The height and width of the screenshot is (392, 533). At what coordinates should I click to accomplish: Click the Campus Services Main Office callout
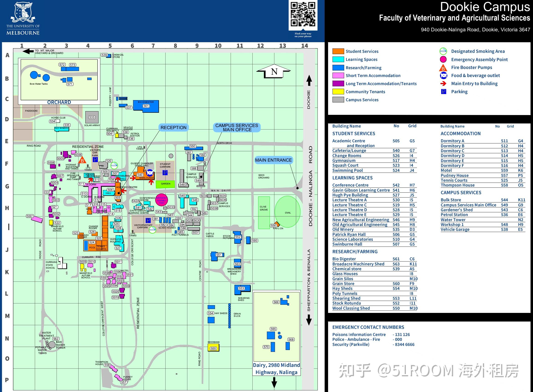point(237,128)
